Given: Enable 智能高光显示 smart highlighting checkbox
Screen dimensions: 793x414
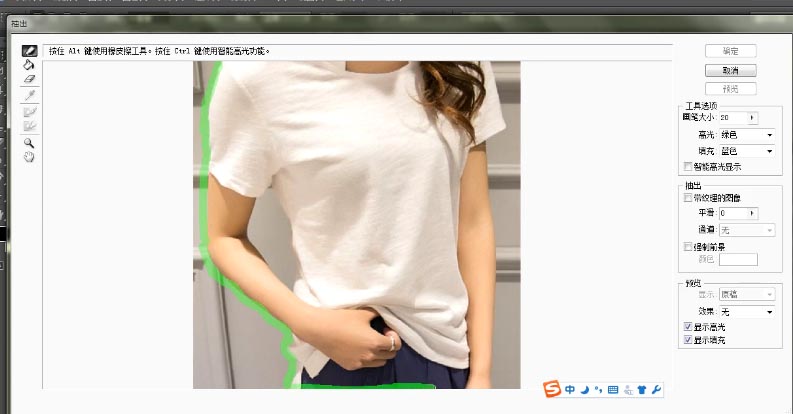Looking at the screenshot, I should (x=686, y=166).
